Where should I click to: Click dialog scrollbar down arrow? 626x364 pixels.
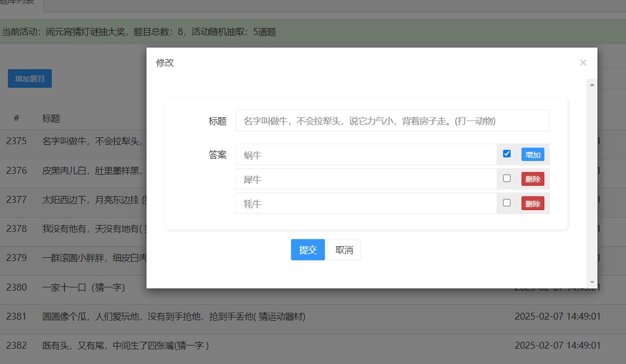[x=592, y=282]
